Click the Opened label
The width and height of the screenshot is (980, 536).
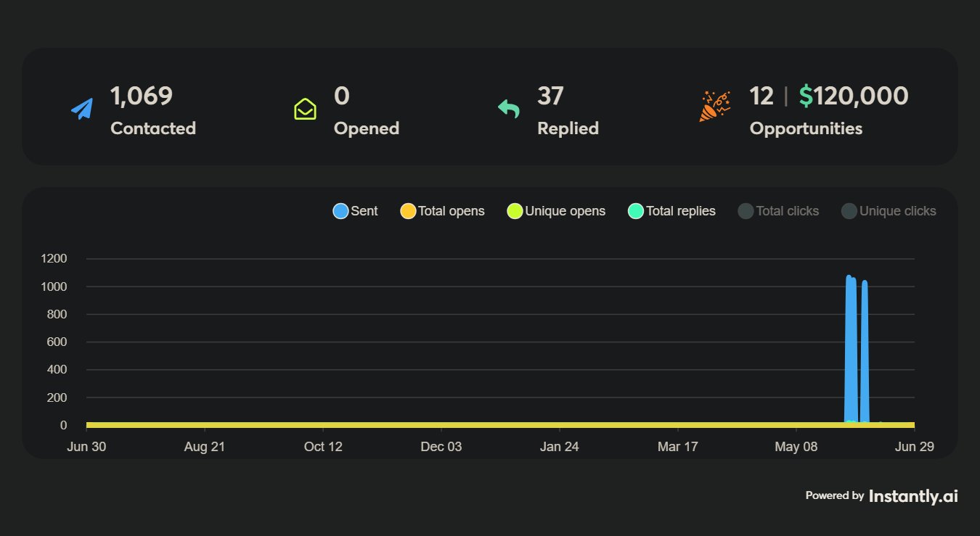pyautogui.click(x=367, y=128)
